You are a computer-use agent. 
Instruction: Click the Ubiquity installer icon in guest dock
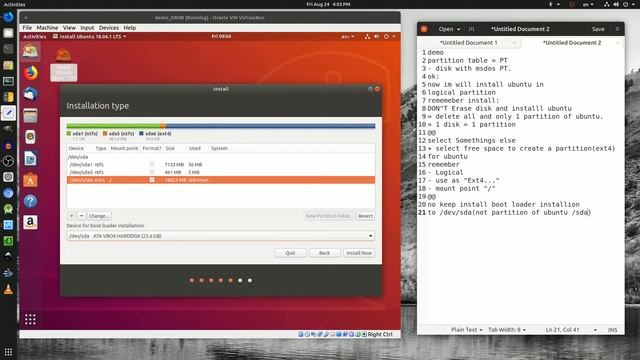(x=31, y=51)
